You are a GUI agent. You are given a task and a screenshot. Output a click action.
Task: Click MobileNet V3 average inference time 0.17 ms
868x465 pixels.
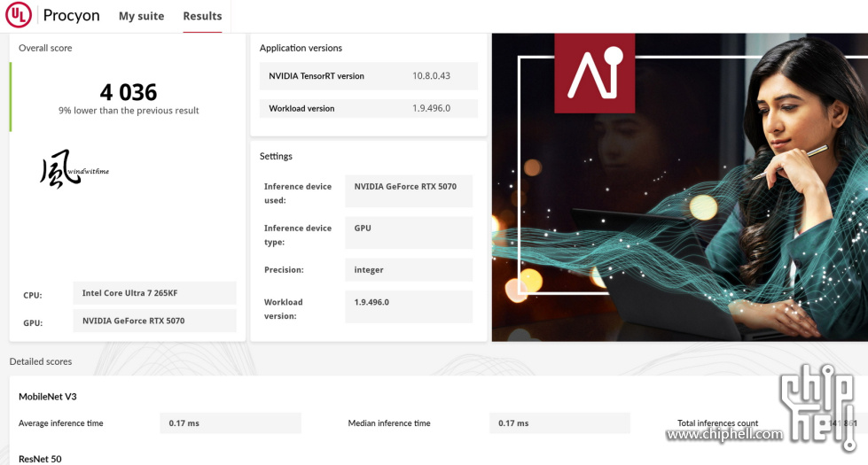pos(231,423)
